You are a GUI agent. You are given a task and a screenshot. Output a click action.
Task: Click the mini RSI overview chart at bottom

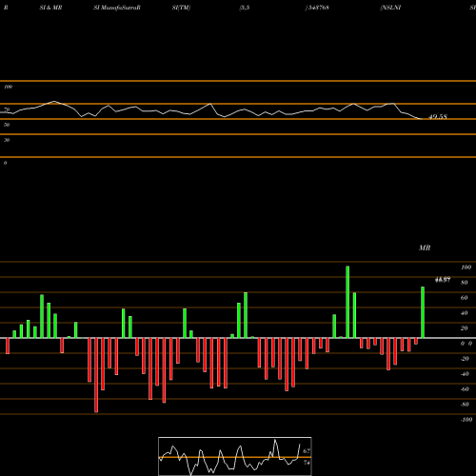click(235, 456)
